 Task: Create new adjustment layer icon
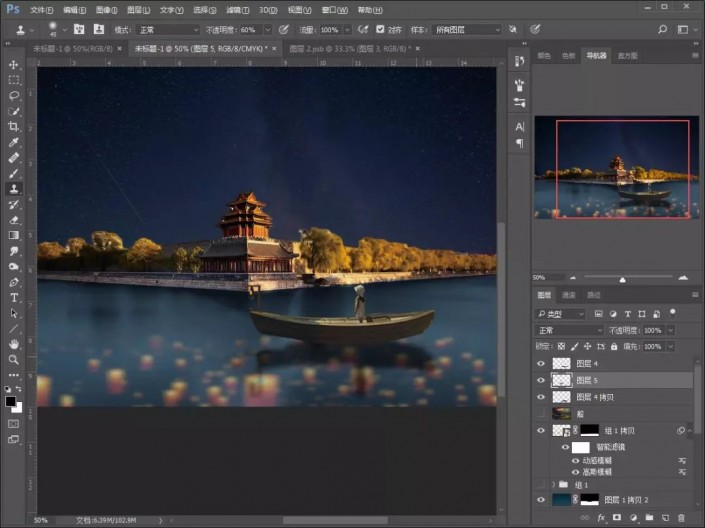click(634, 518)
